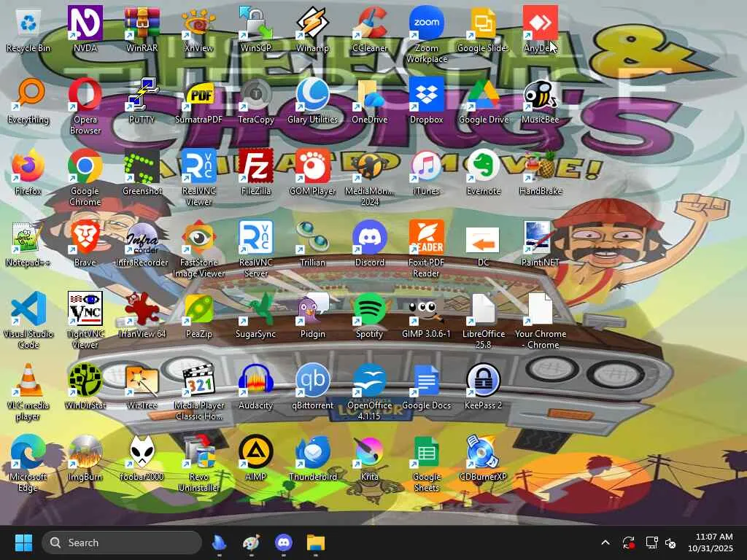This screenshot has width=747, height=560.
Task: Select the Glary Utilities icon
Action: [312, 94]
